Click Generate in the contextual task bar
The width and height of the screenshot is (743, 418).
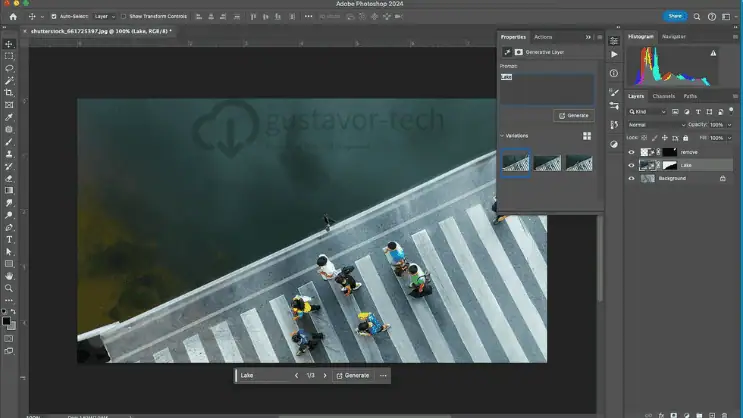pos(353,376)
